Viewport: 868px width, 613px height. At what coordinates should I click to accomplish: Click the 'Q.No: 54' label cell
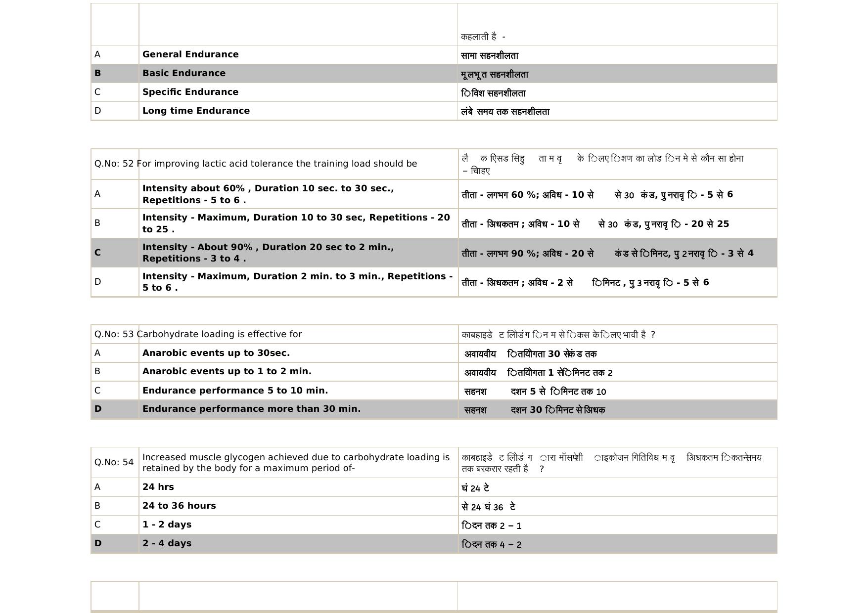(x=114, y=462)
